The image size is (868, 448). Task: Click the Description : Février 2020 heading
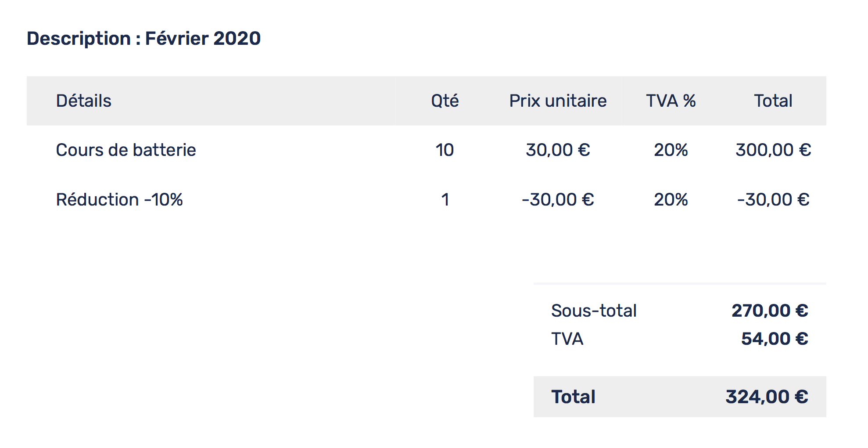(143, 39)
